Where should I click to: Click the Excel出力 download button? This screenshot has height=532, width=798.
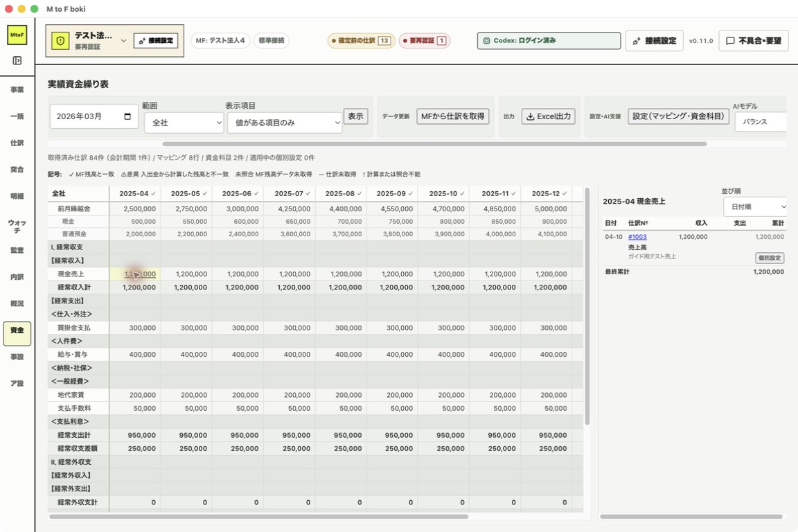click(x=548, y=116)
